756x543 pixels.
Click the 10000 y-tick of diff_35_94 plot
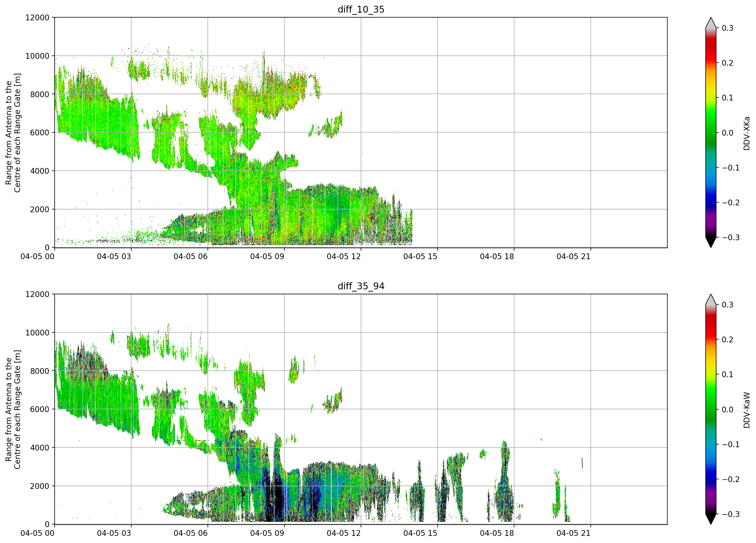click(37, 332)
